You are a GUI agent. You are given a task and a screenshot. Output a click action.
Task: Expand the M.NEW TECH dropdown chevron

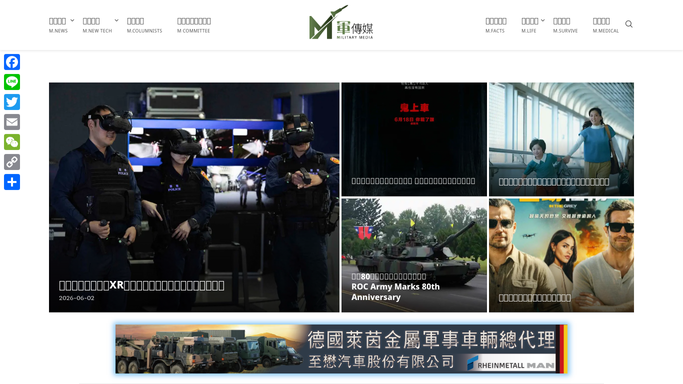pos(116,20)
